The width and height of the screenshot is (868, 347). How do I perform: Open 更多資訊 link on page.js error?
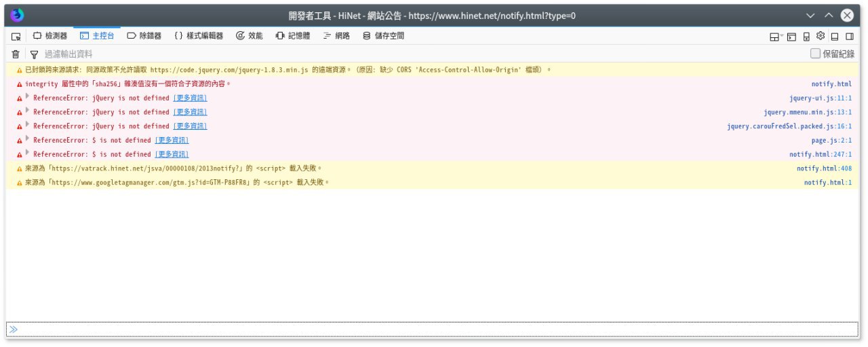tap(172, 141)
